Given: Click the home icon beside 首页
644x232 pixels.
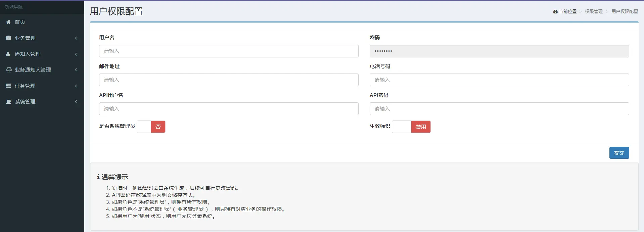Looking at the screenshot, I should (8, 22).
